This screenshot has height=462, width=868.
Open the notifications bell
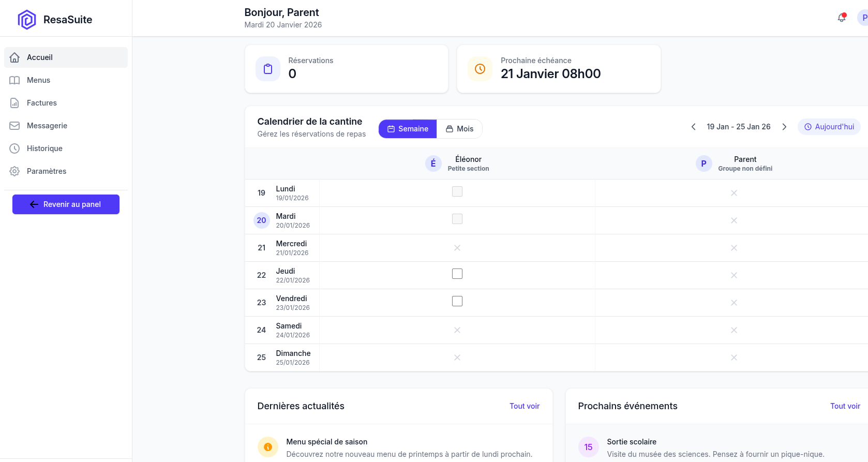[842, 18]
